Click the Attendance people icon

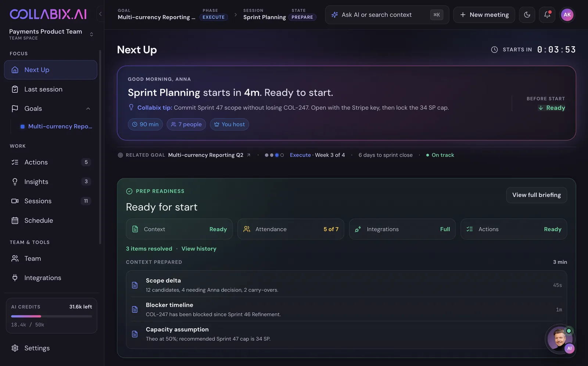(247, 229)
